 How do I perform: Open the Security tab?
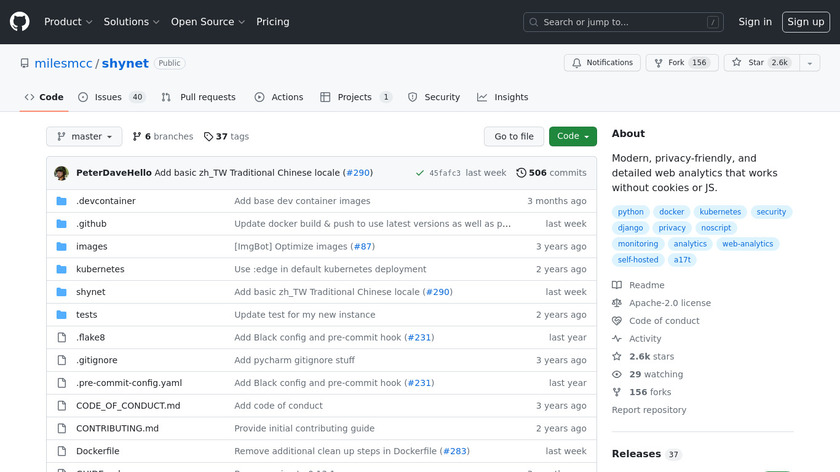click(434, 98)
